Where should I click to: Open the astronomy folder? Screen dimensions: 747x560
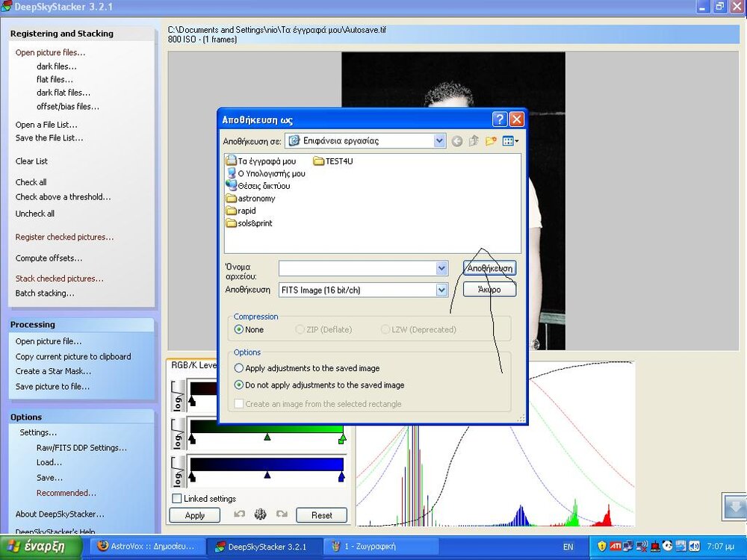pos(255,199)
